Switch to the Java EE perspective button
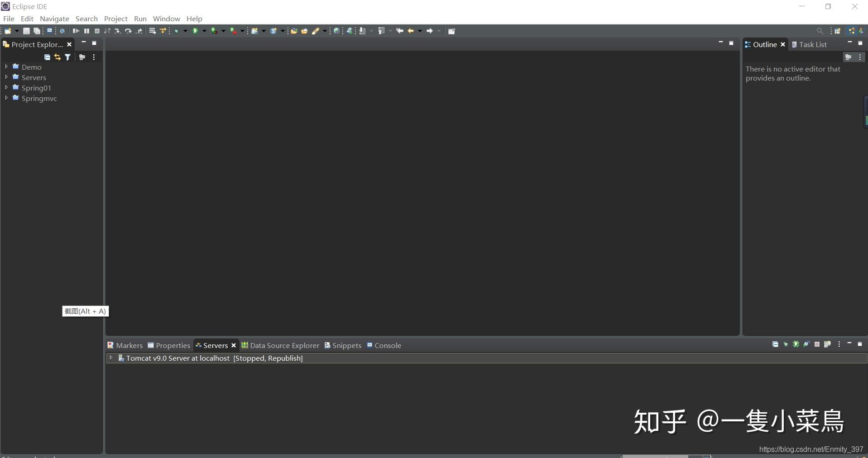 [x=852, y=31]
